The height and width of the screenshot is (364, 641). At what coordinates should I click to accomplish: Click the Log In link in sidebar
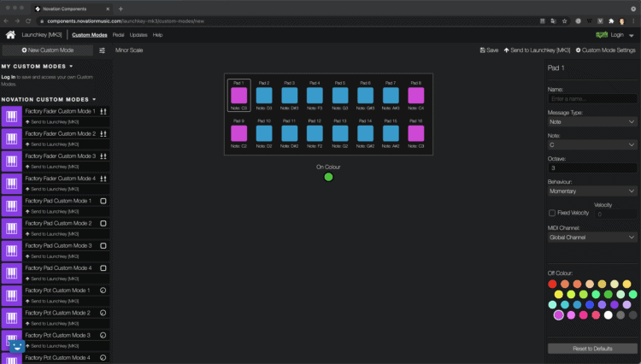9,77
